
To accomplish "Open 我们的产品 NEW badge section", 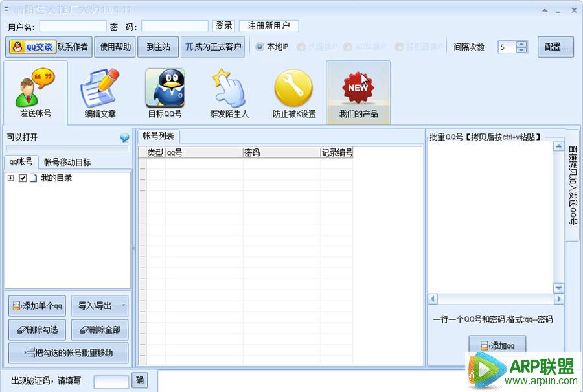I will [358, 92].
